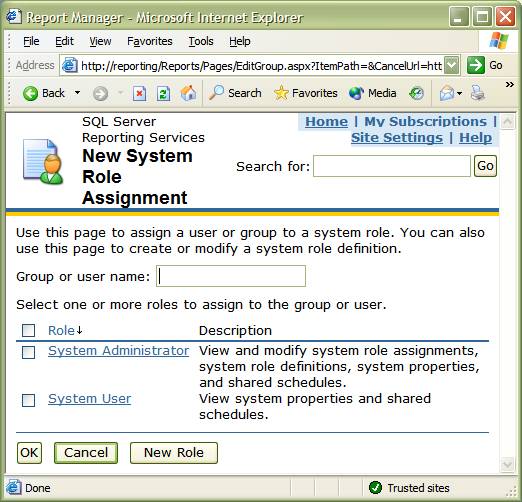The image size is (522, 502).
Task: Click the Print icon in toolbar
Action: point(477,93)
